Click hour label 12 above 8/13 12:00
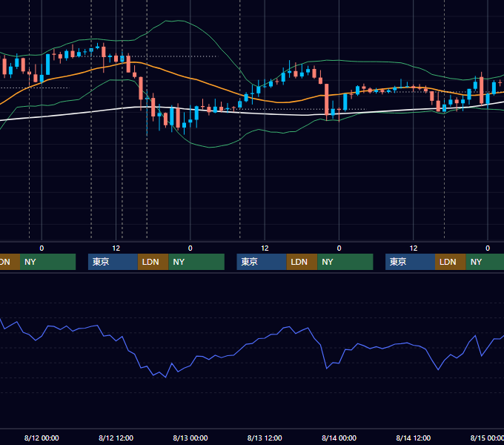 point(265,248)
